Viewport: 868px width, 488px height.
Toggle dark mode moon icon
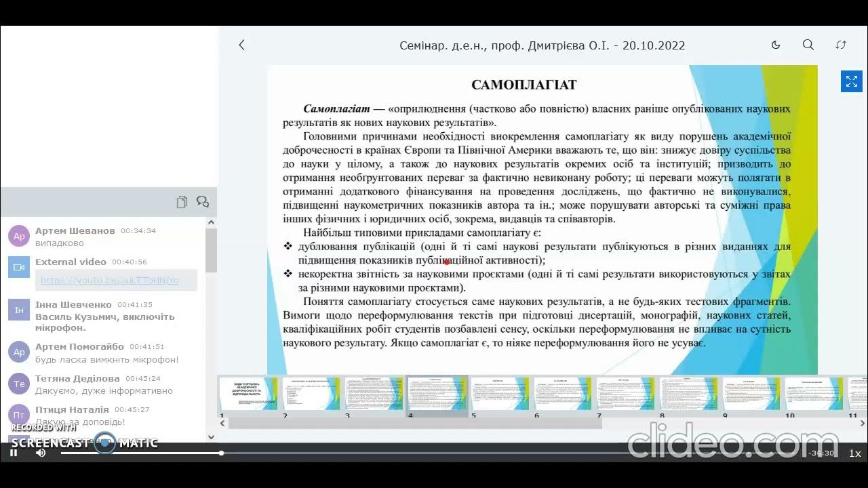point(776,45)
